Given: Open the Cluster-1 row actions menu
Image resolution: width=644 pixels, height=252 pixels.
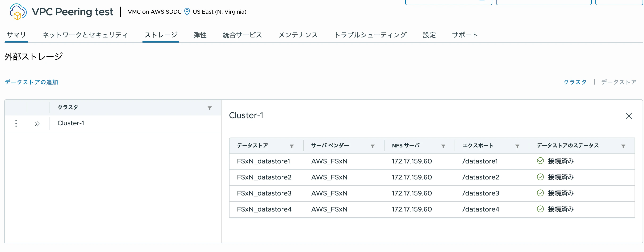Looking at the screenshot, I should (x=16, y=123).
